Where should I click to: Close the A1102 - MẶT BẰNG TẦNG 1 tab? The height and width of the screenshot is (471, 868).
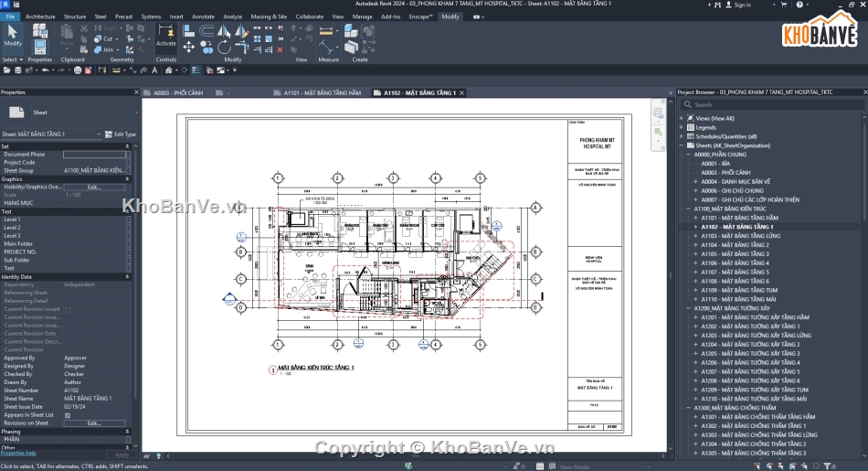tap(461, 93)
